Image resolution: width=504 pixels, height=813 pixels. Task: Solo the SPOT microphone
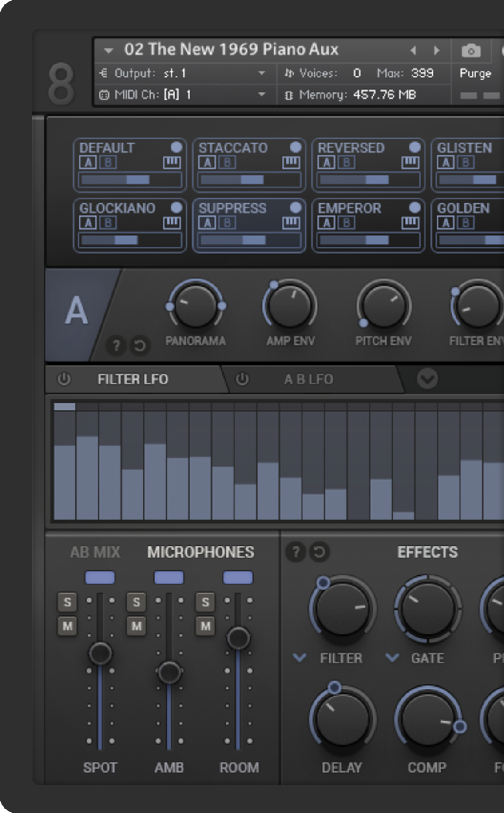(67, 602)
